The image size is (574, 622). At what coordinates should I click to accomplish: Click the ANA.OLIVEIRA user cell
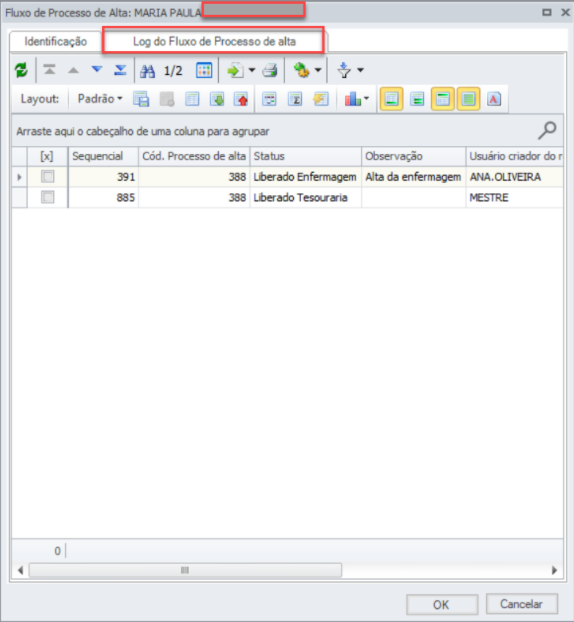[x=514, y=177]
